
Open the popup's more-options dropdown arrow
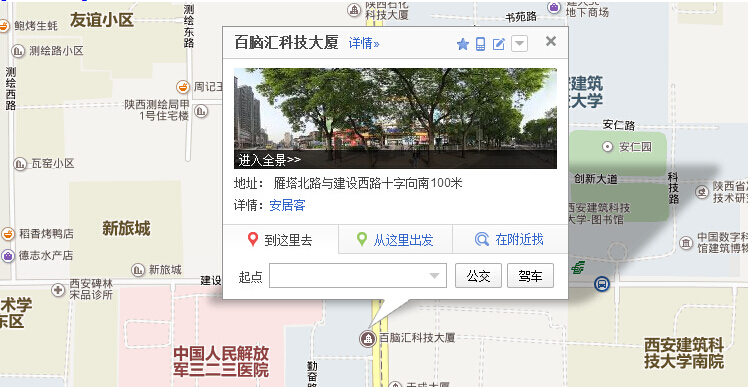519,44
